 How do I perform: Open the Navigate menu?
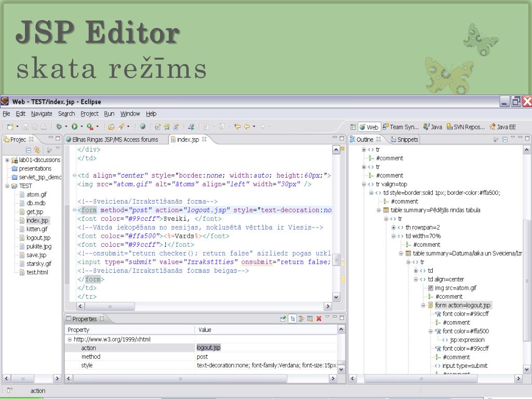pos(42,114)
